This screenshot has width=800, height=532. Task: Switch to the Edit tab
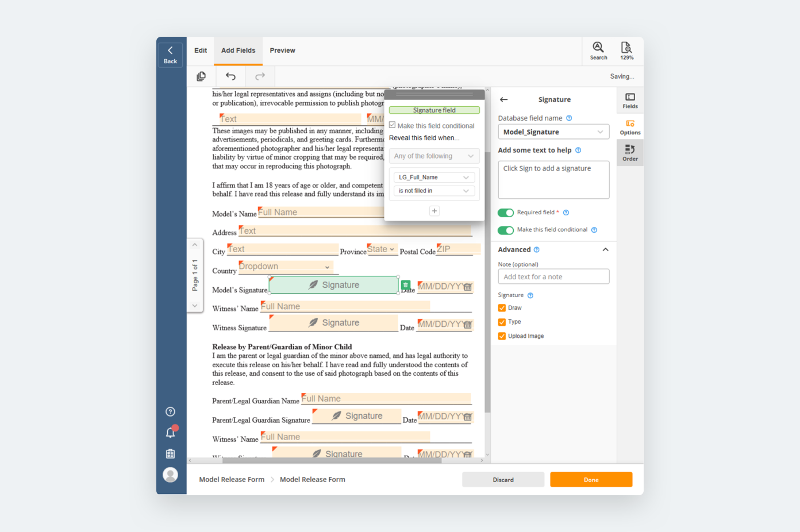pyautogui.click(x=201, y=51)
